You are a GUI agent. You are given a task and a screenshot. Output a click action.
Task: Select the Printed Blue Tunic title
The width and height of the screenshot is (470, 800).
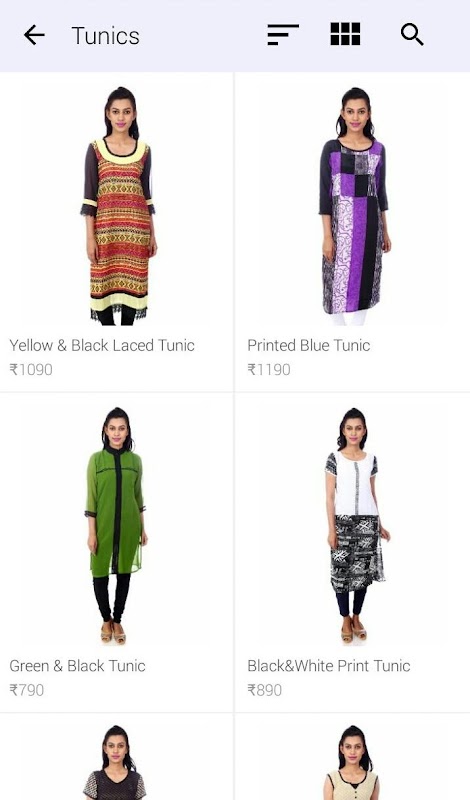309,345
